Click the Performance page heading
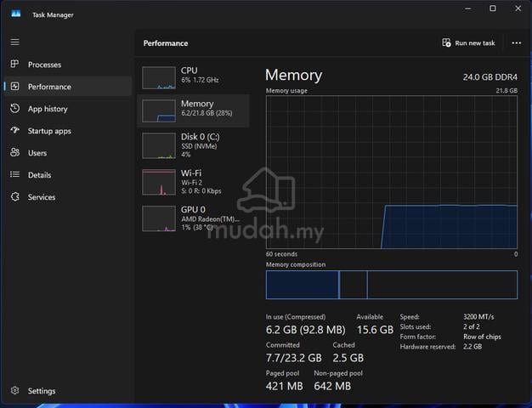532x408 pixels. pyautogui.click(x=166, y=43)
